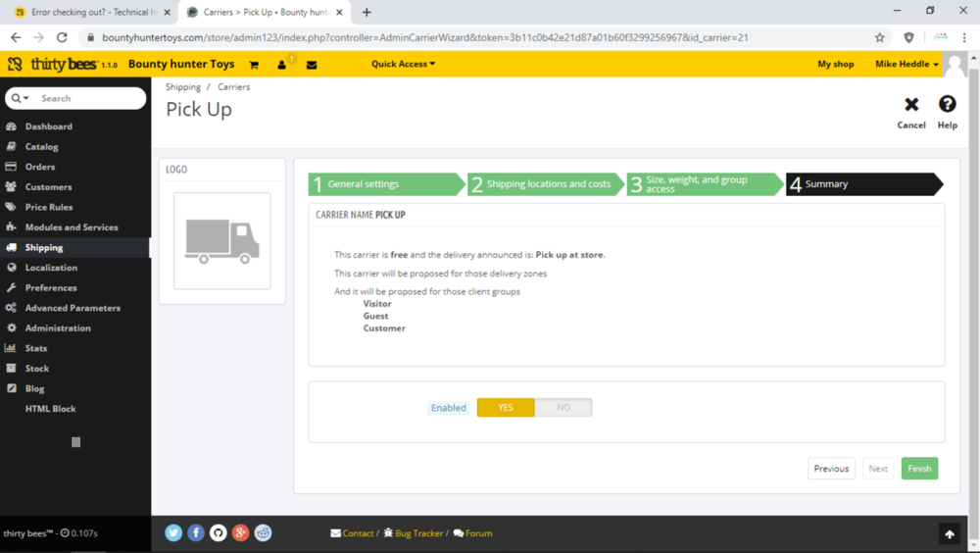Screen dimensions: 980x553
Task: Set Enabled toggle to YES
Action: pyautogui.click(x=506, y=408)
